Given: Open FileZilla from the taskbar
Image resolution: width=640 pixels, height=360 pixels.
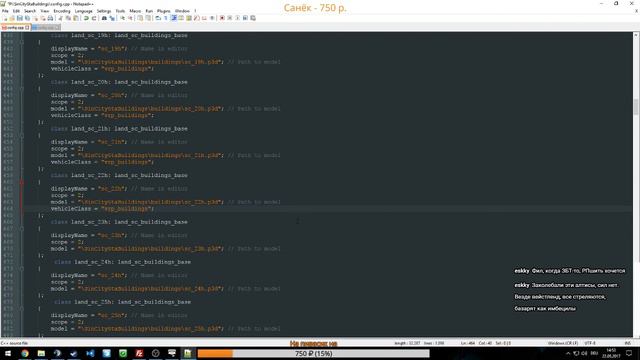Looking at the screenshot, I should tap(139, 353).
